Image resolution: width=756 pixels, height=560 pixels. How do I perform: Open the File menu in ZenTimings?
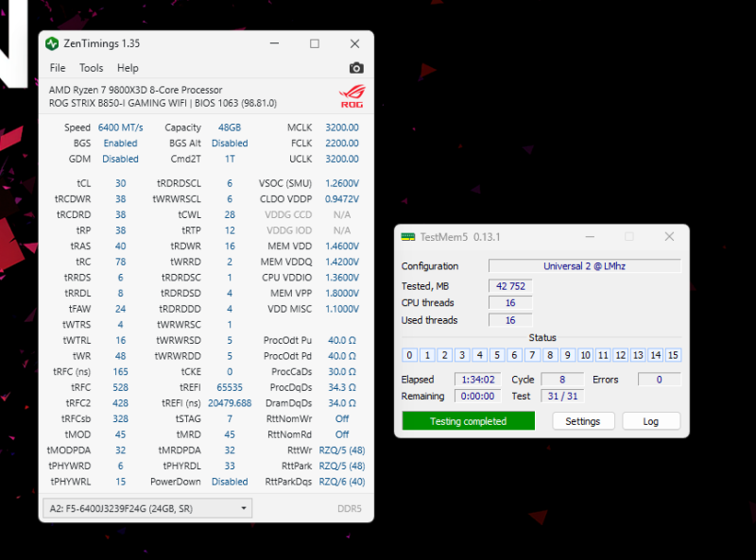click(x=58, y=68)
